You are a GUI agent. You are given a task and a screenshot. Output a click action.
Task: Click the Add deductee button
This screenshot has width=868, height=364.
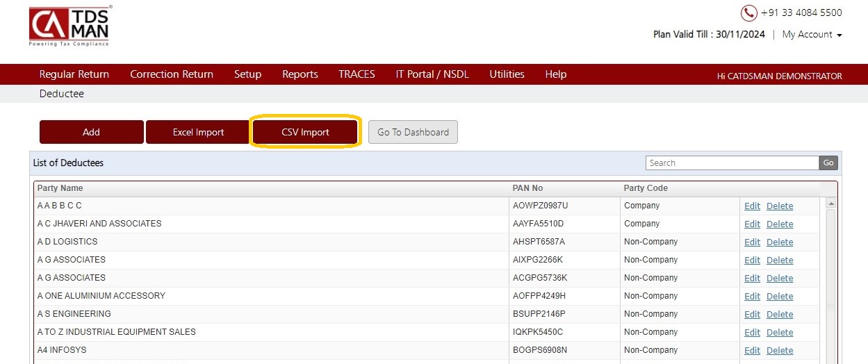(92, 132)
